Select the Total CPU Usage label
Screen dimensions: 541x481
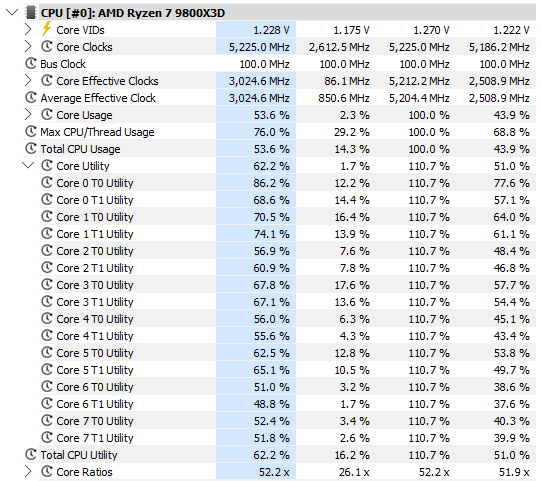(80, 149)
